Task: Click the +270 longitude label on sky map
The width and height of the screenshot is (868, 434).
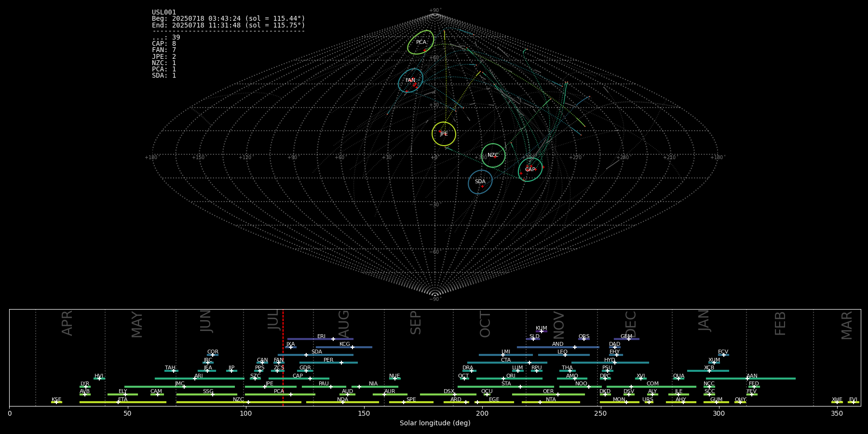Action: 575,158
